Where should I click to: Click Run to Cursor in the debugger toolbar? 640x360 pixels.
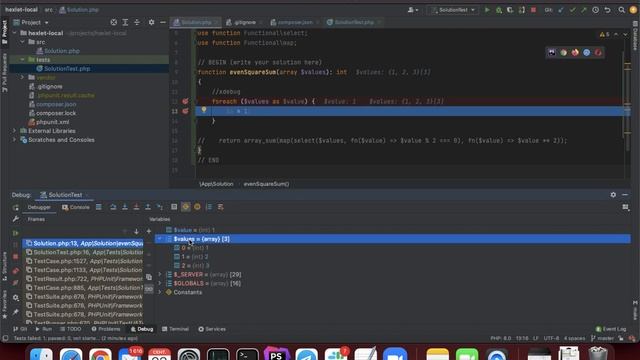point(160,207)
